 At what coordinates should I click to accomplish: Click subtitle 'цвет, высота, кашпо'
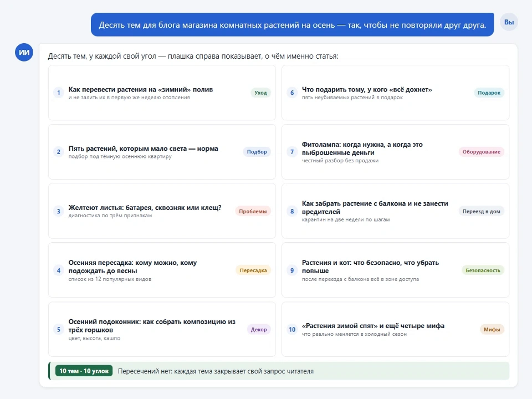point(94,338)
